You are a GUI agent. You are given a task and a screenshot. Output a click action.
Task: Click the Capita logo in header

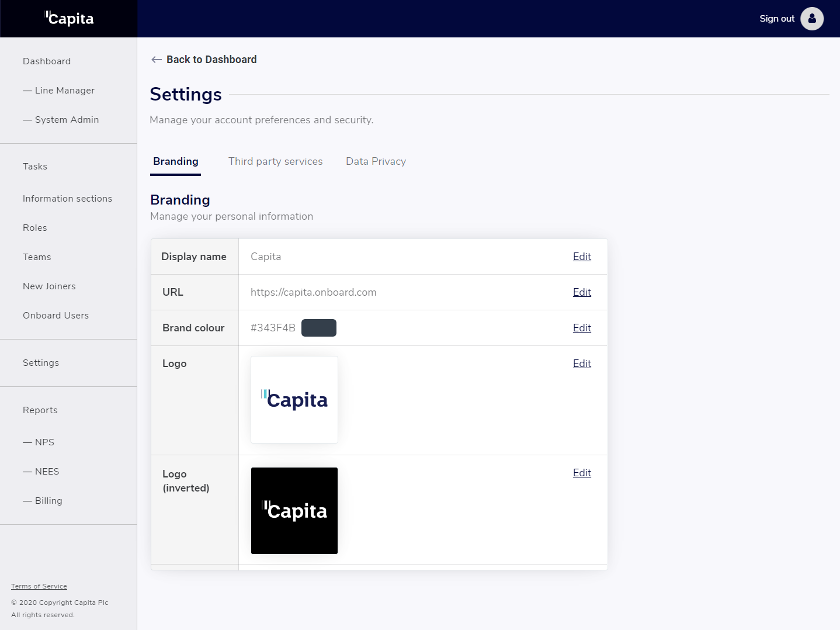[x=69, y=19]
